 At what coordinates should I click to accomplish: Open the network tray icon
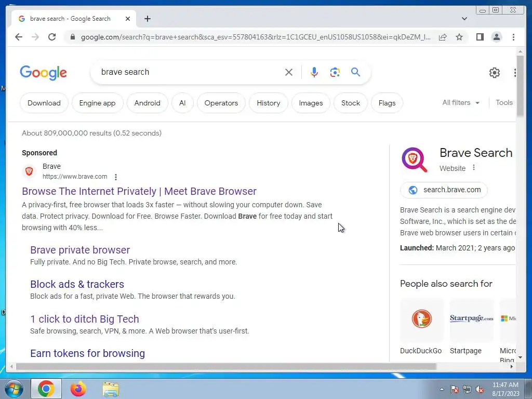pos(467,390)
